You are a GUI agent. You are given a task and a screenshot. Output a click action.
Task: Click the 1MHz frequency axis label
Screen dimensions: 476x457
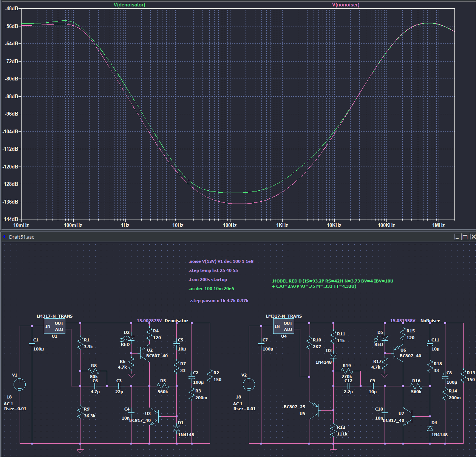[439, 225]
